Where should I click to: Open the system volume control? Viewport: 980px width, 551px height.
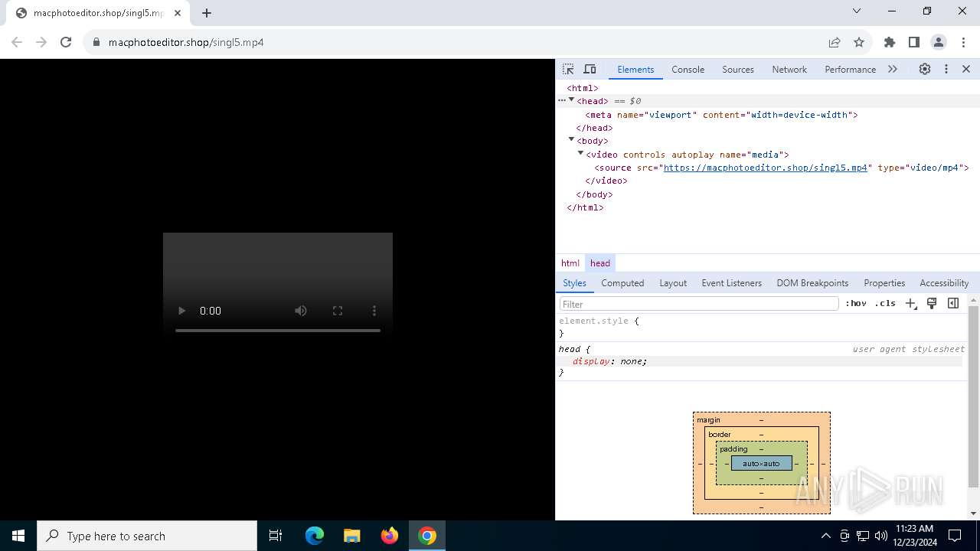coord(880,536)
